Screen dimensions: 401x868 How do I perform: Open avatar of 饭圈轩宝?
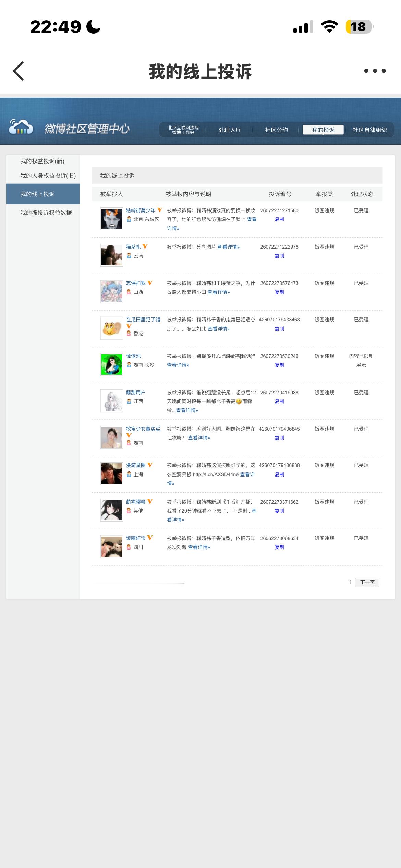tap(112, 546)
